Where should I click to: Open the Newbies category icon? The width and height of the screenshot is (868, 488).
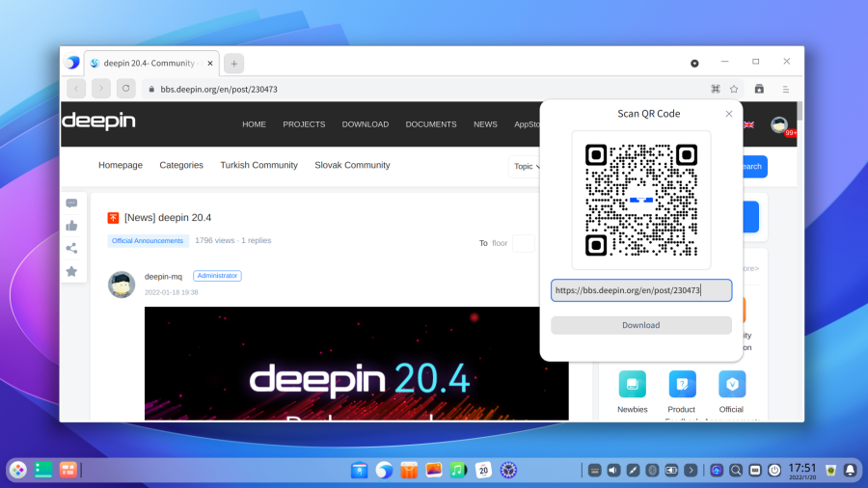[632, 384]
